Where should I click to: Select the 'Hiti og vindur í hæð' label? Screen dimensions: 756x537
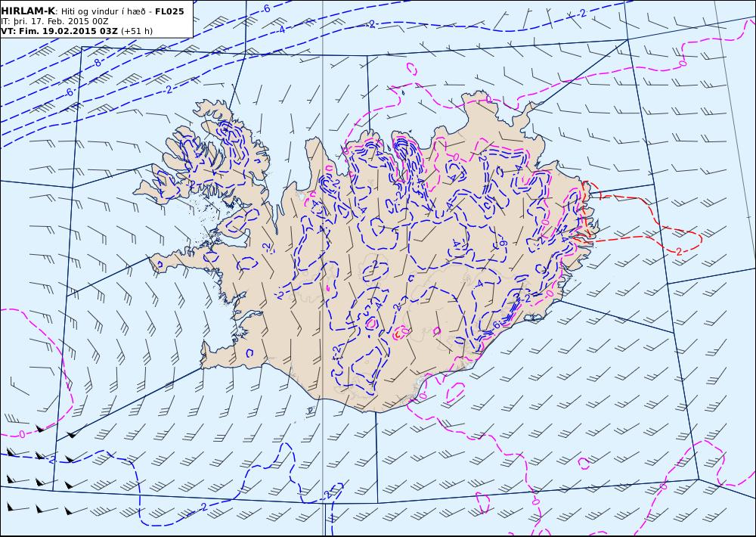(102, 11)
